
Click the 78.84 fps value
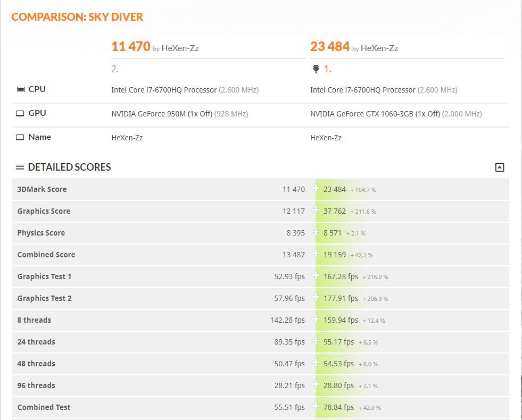[338, 407]
